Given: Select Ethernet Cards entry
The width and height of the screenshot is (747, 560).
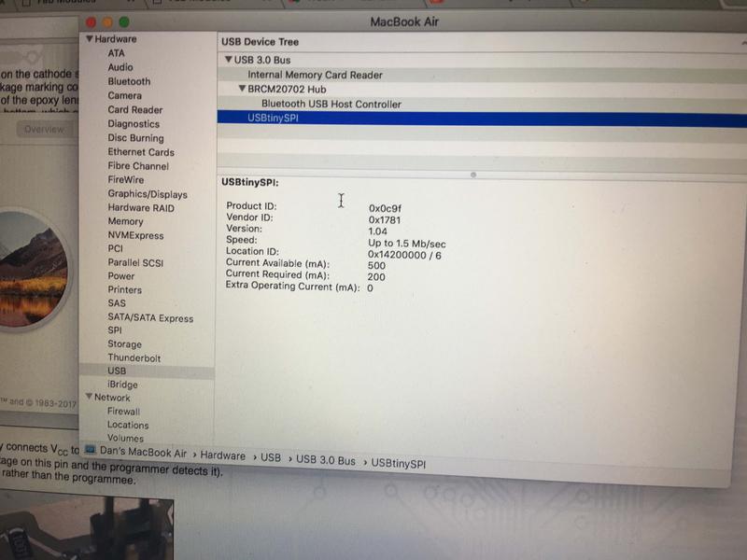Looking at the screenshot, I should tap(141, 152).
